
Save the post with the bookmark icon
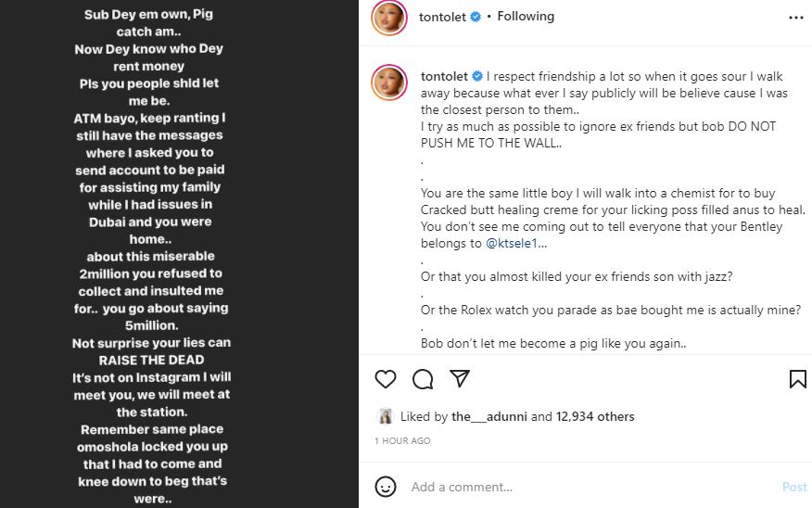click(797, 378)
